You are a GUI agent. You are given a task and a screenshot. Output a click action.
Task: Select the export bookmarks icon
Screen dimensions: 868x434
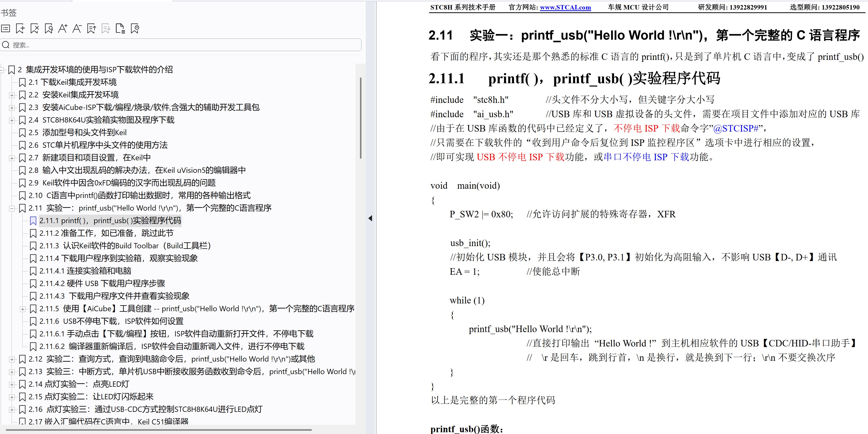click(91, 28)
